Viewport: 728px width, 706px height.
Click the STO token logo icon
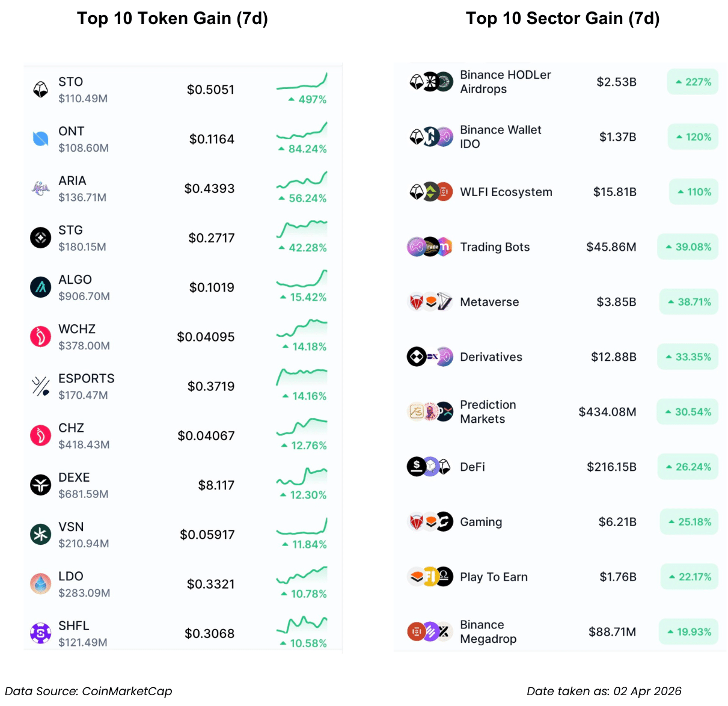click(x=40, y=90)
